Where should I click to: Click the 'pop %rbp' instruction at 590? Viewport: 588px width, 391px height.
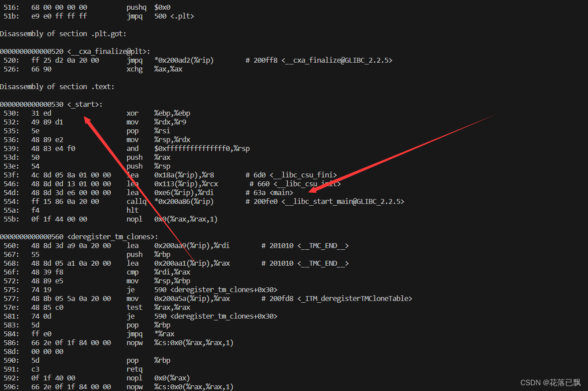coord(148,361)
